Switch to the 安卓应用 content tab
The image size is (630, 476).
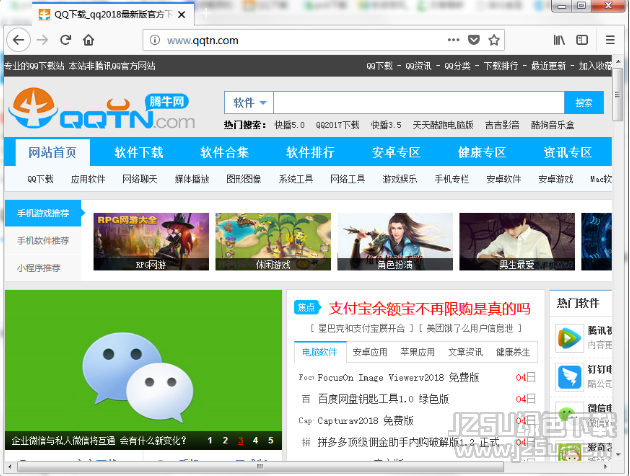tap(370, 352)
